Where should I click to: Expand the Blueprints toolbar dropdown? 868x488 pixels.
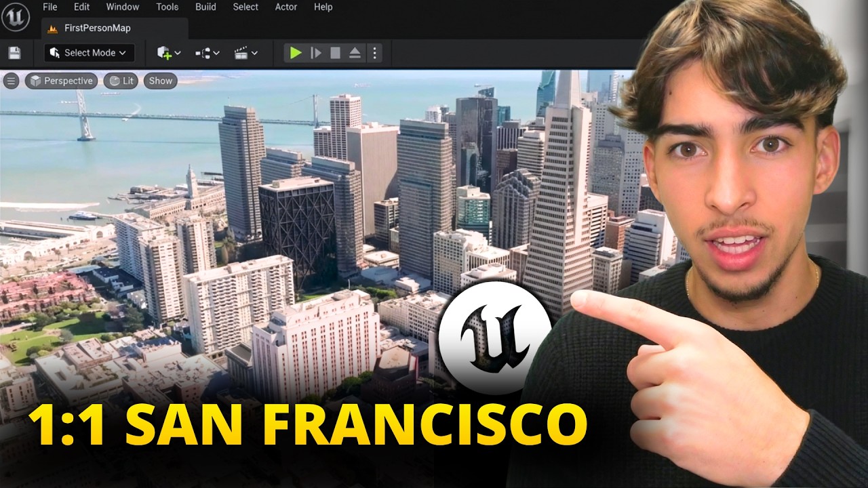click(208, 53)
